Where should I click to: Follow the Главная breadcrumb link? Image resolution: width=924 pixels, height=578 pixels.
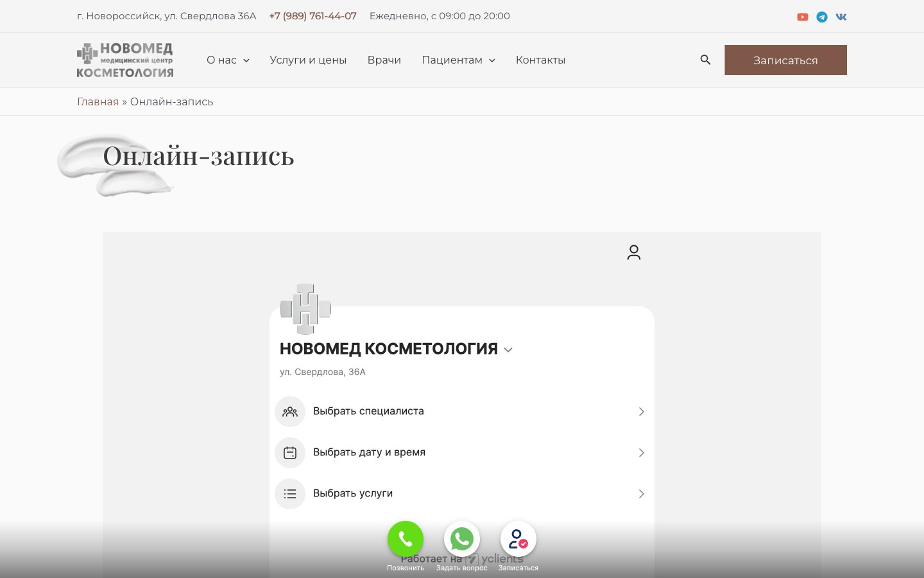tap(98, 101)
